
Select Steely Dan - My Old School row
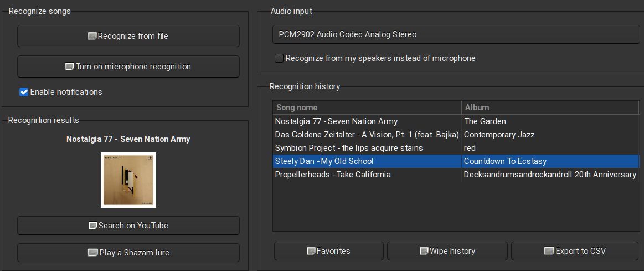[x=324, y=161]
